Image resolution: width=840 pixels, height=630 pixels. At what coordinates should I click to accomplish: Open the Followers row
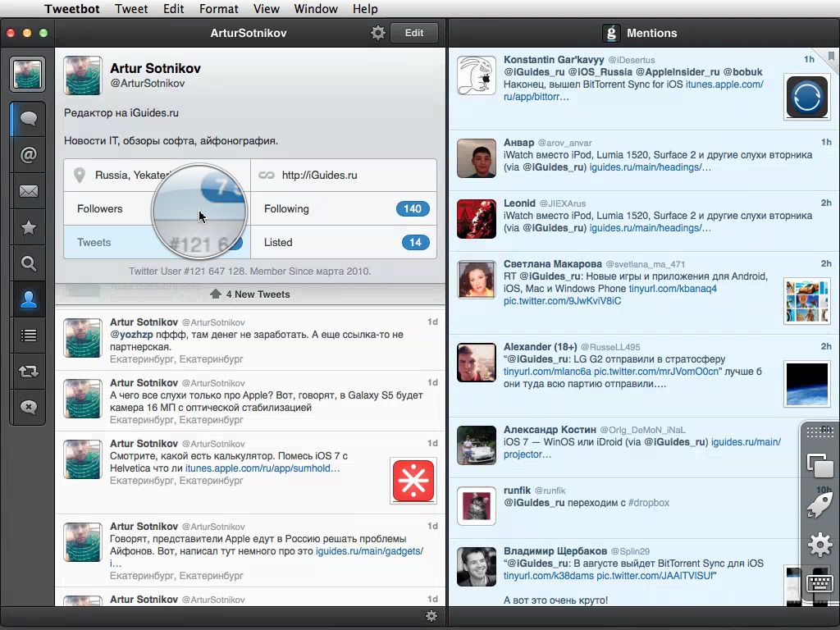point(157,209)
